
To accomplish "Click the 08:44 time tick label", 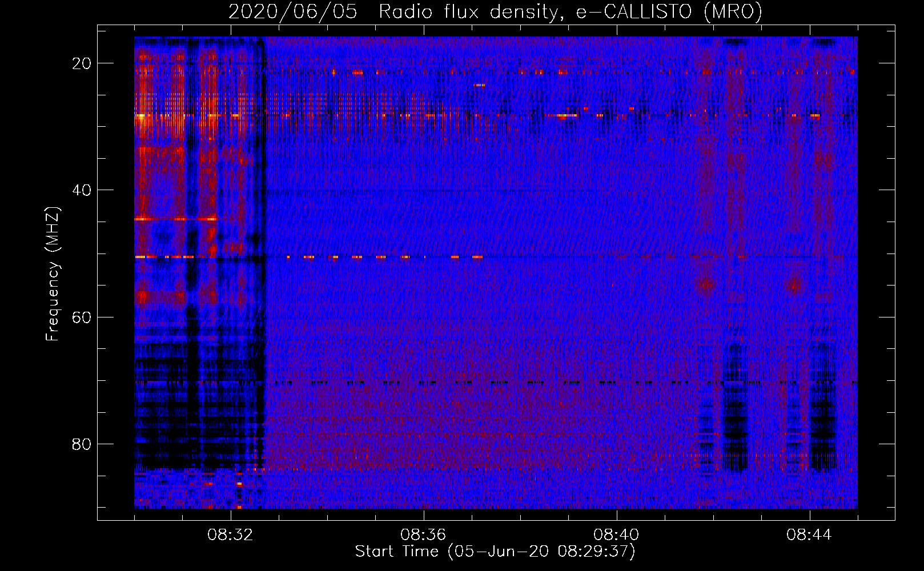I will coord(809,535).
